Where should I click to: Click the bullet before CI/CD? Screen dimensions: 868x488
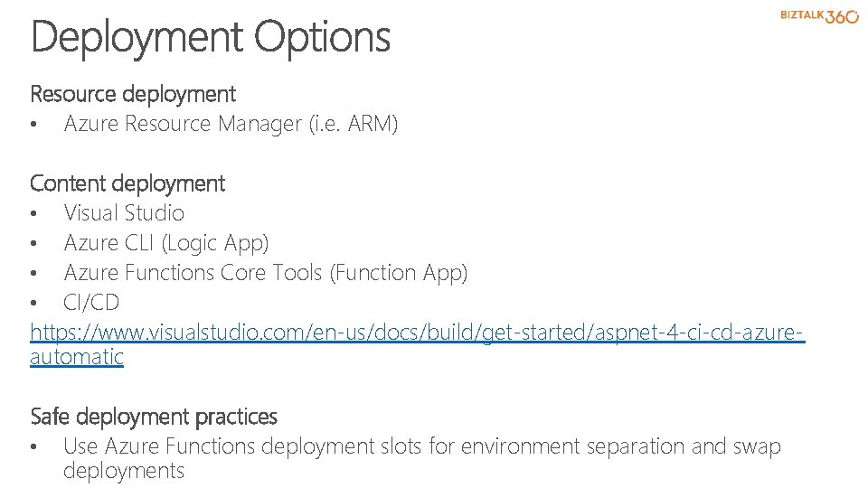point(33,304)
